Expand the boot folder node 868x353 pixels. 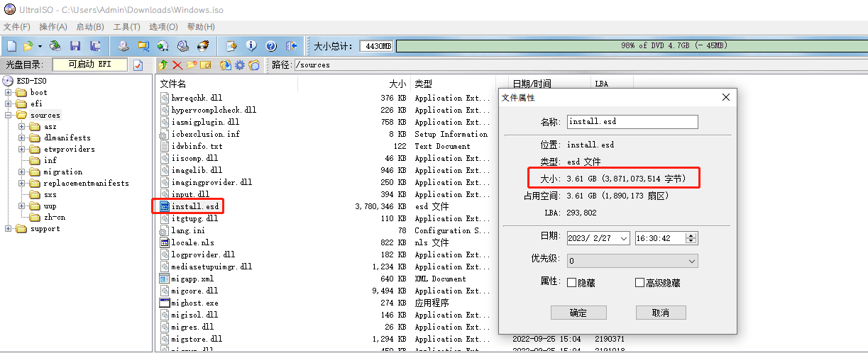9,92
